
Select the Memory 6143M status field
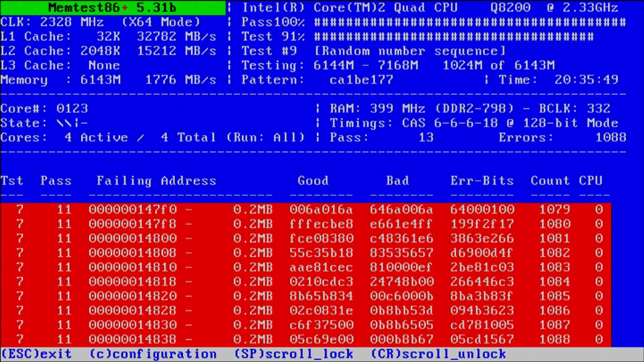(x=60, y=80)
